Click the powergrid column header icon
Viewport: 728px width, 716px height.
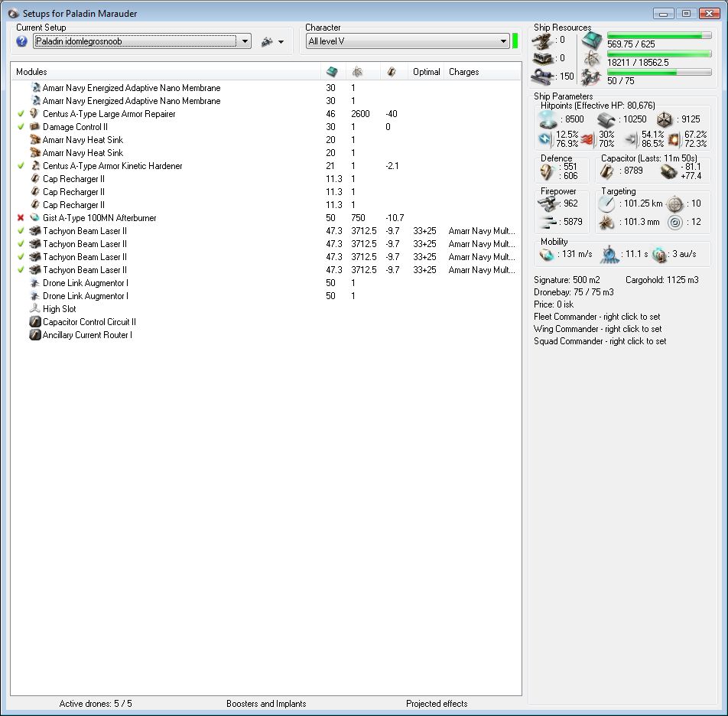tap(358, 71)
